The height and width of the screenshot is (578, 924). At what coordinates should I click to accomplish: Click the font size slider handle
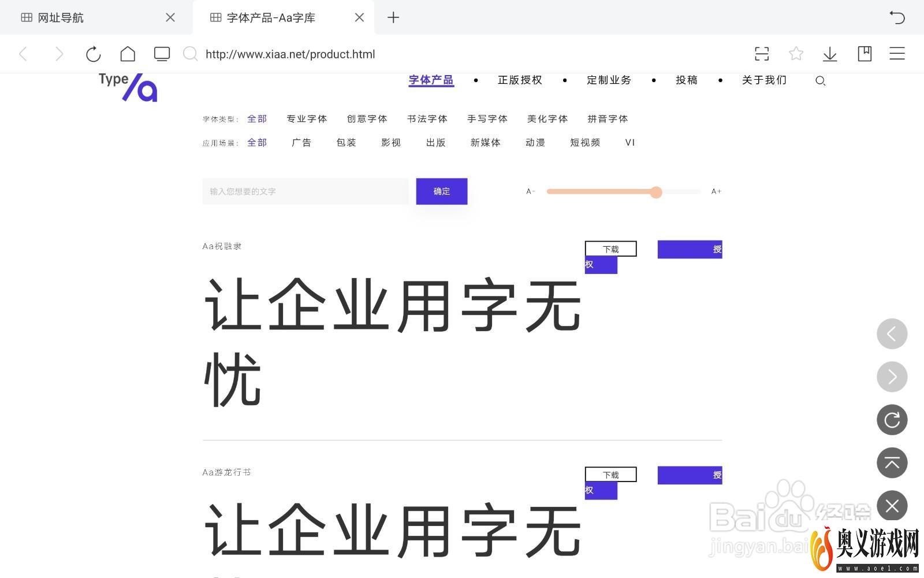click(656, 192)
